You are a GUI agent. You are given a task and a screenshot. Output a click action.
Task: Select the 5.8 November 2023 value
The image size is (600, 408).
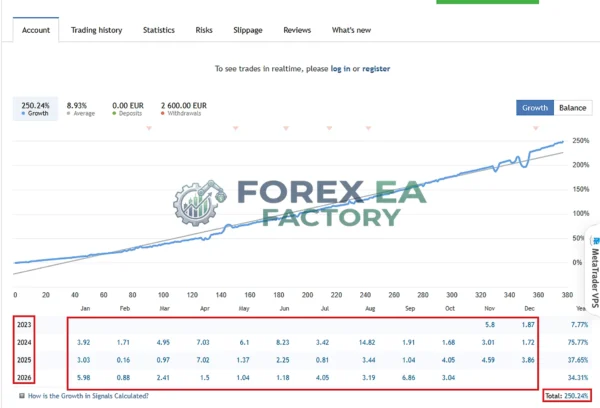tap(490, 325)
